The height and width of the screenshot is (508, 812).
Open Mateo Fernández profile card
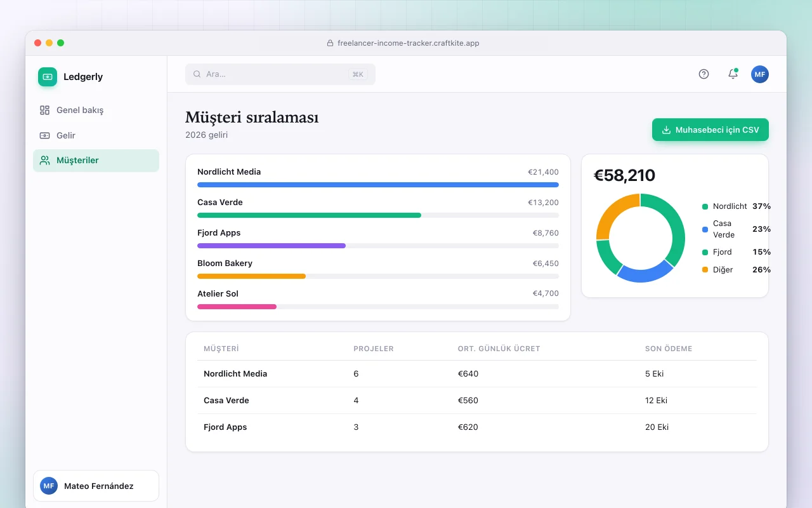(96, 486)
